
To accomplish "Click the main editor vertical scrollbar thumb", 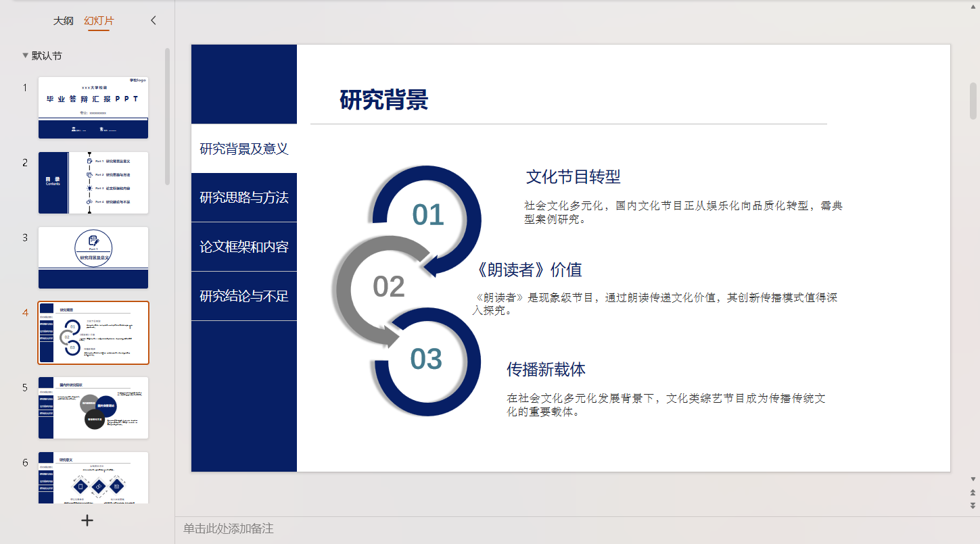I will coord(973,100).
